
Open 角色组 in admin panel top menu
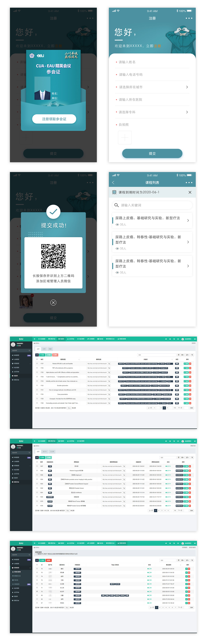point(100,543)
